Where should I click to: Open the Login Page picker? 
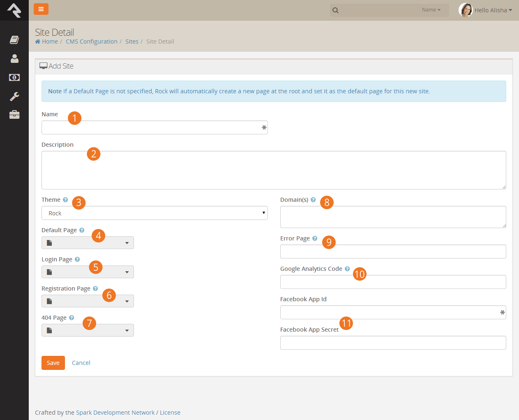[88, 272]
